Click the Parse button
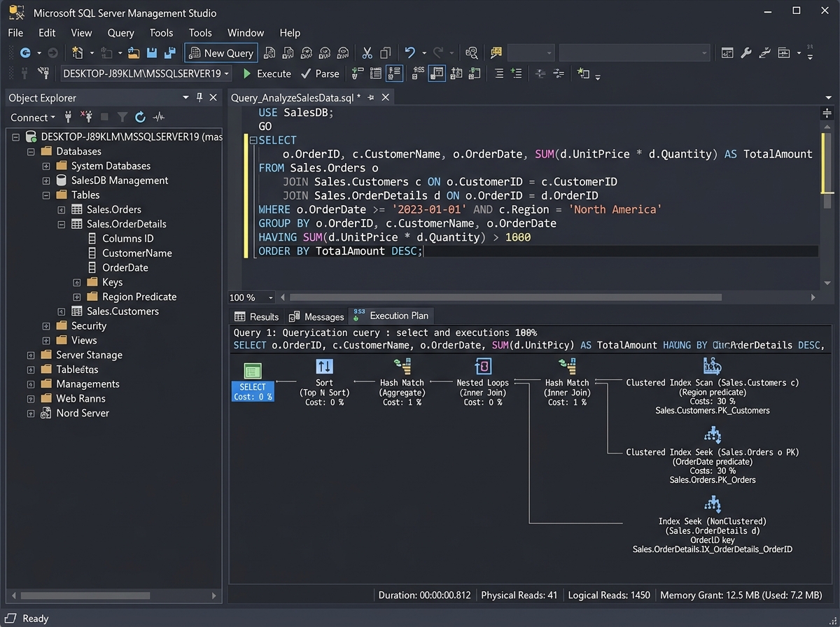Viewport: 840px width, 627px height. tap(320, 73)
